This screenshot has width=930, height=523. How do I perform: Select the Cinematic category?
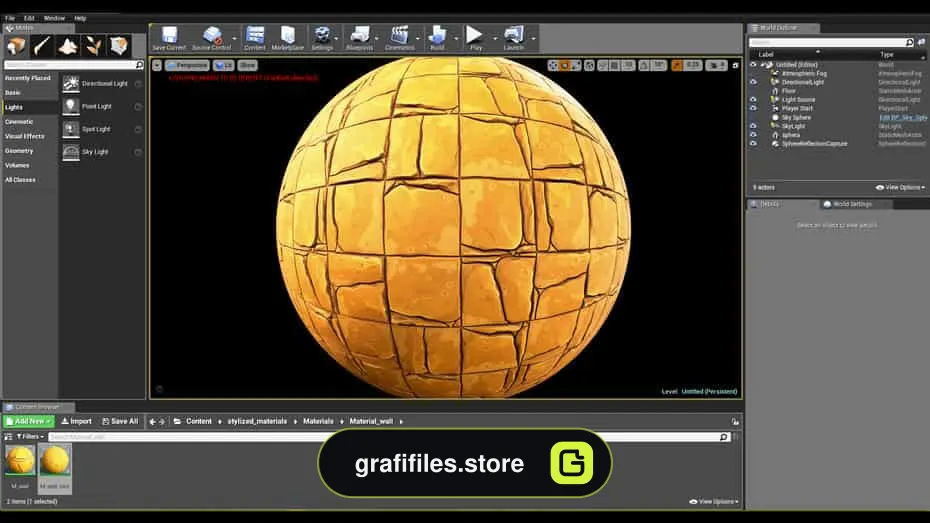click(x=19, y=122)
